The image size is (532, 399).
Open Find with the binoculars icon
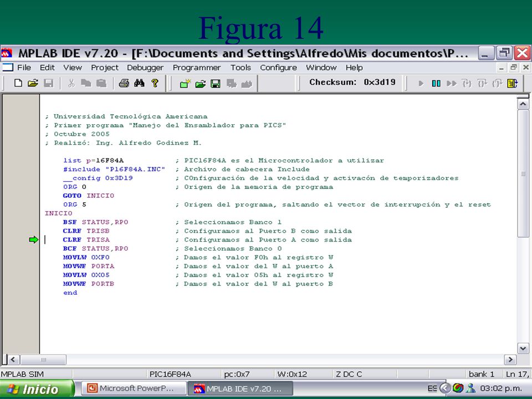pos(139,83)
